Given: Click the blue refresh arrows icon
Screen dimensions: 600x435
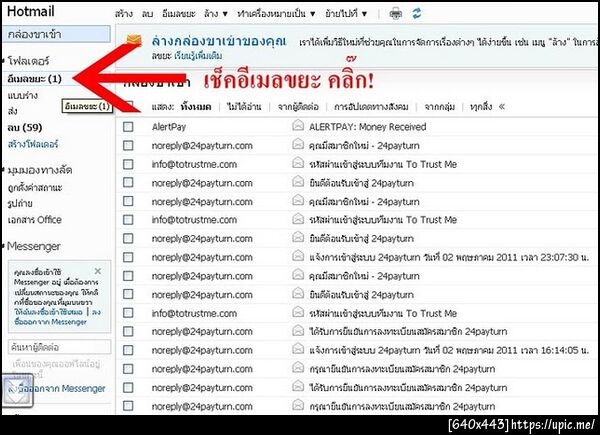Looking at the screenshot, I should click(x=417, y=13).
